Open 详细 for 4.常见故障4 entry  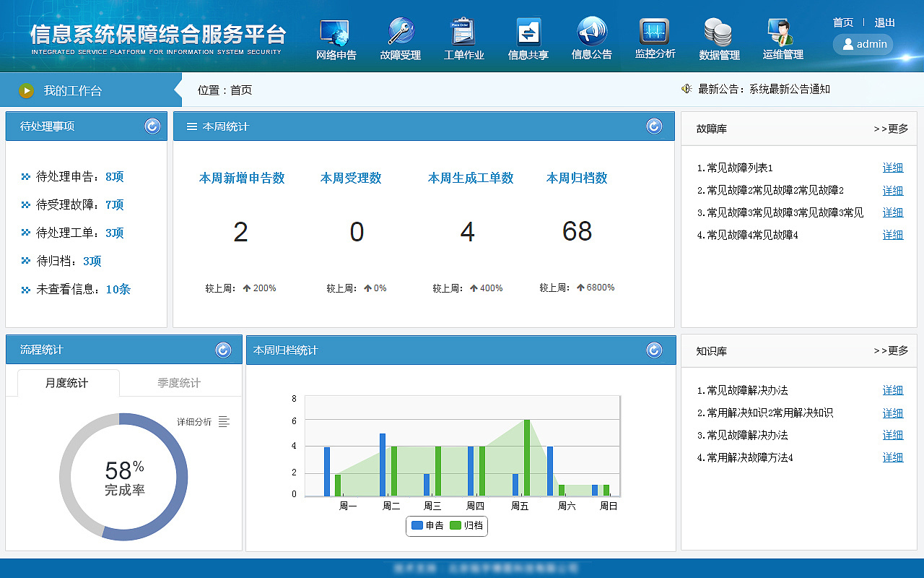point(893,235)
